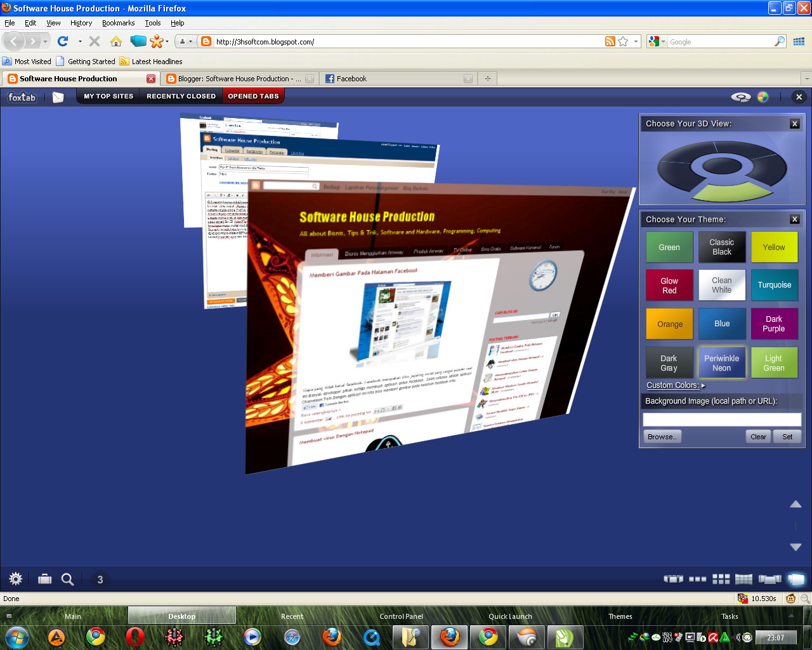
Task: Click the blue FoxTab toolbar button
Action: point(138,41)
